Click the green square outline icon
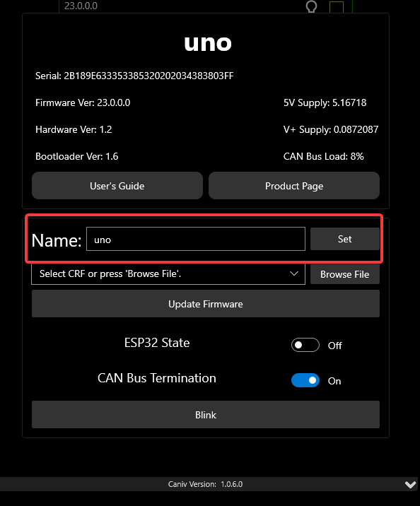The width and height of the screenshot is (420, 506). pyautogui.click(x=337, y=7)
